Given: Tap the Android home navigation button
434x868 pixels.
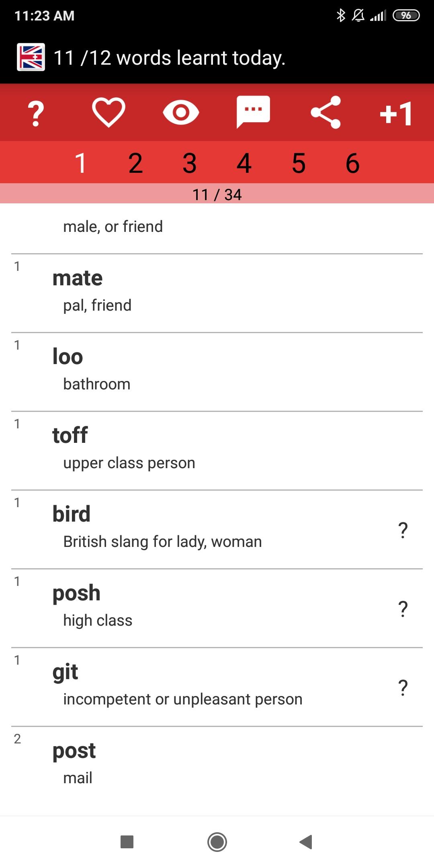Looking at the screenshot, I should coord(217,842).
